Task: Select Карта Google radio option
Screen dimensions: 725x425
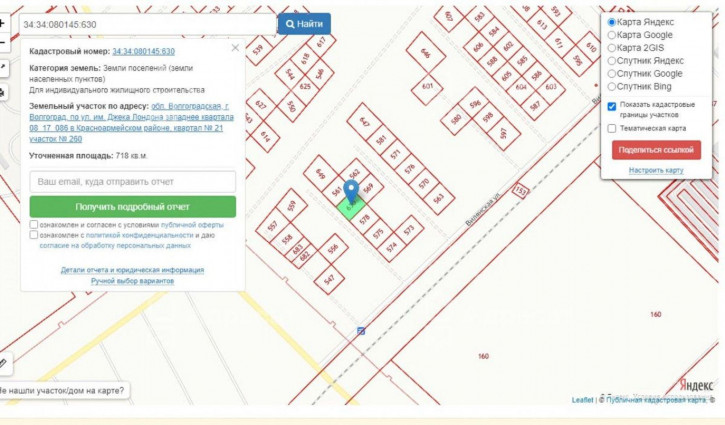Action: click(612, 35)
